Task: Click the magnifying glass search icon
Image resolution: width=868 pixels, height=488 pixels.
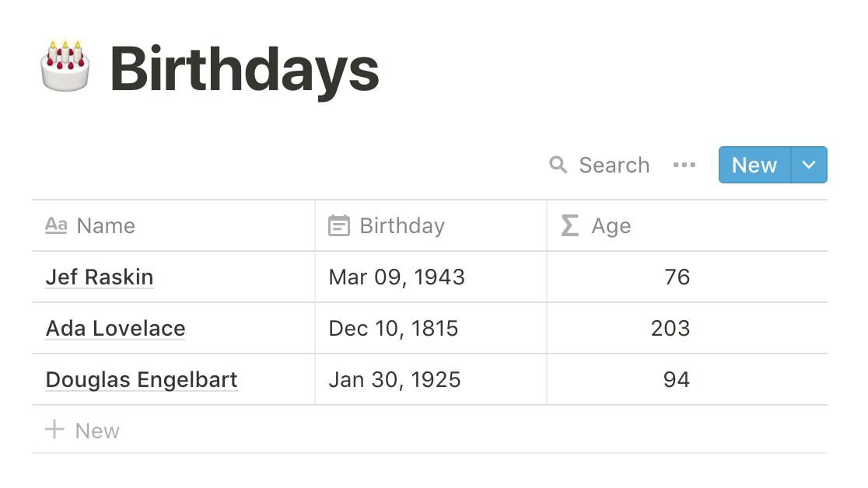Action: coord(558,165)
